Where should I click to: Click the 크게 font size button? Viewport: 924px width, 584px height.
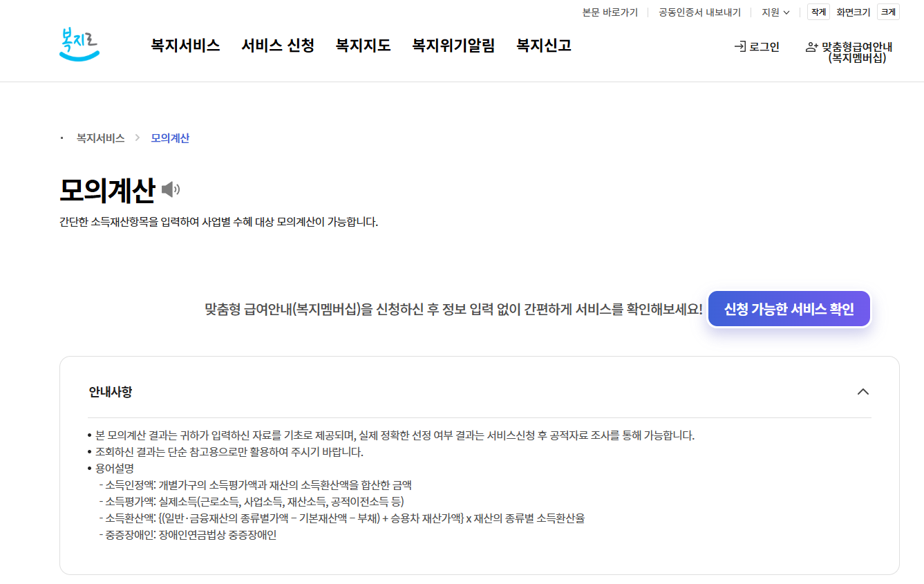point(888,12)
